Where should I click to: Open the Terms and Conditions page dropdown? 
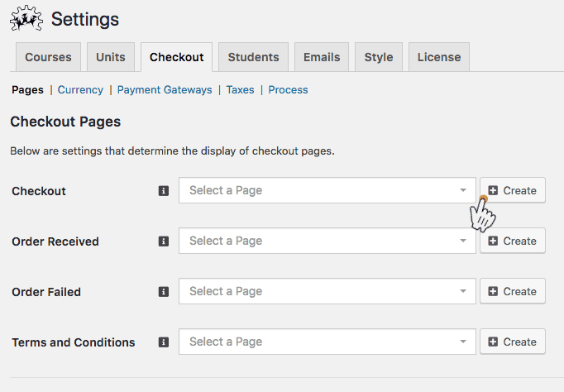coord(327,342)
